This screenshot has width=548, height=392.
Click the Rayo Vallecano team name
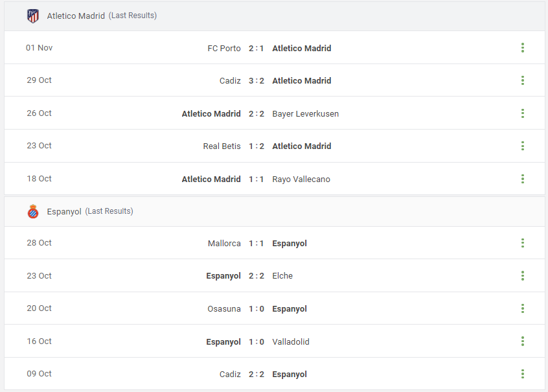coord(301,179)
